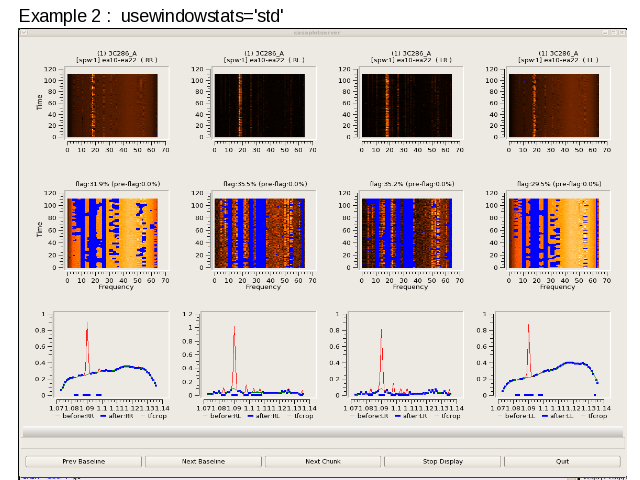
Task: Click the Time axis label of top RR plot
Action: 40,102
